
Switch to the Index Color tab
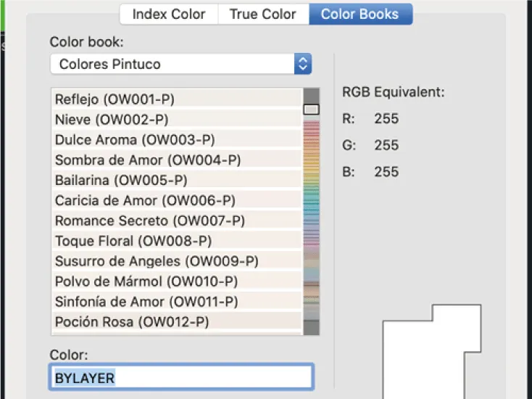168,14
